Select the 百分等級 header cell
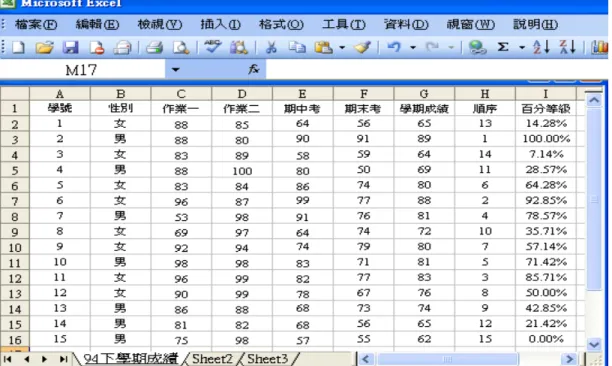Image resolution: width=612 pixels, height=366 pixels. [x=546, y=108]
